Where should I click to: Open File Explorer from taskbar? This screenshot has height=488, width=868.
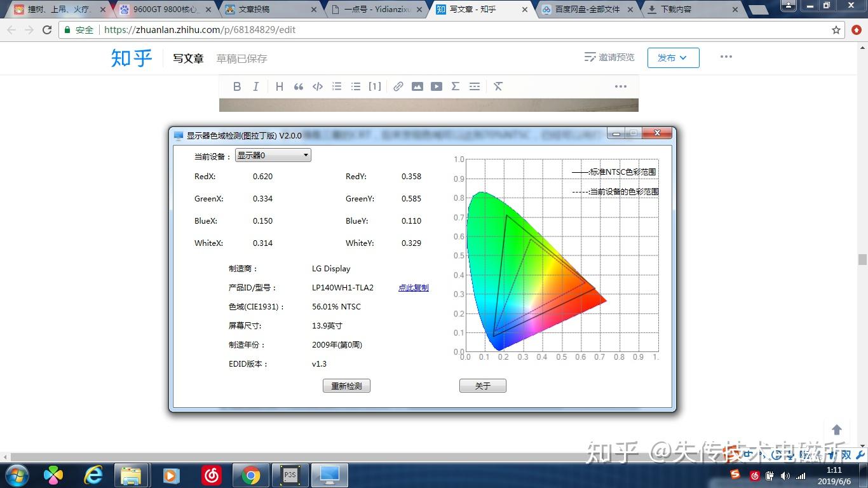tap(132, 475)
